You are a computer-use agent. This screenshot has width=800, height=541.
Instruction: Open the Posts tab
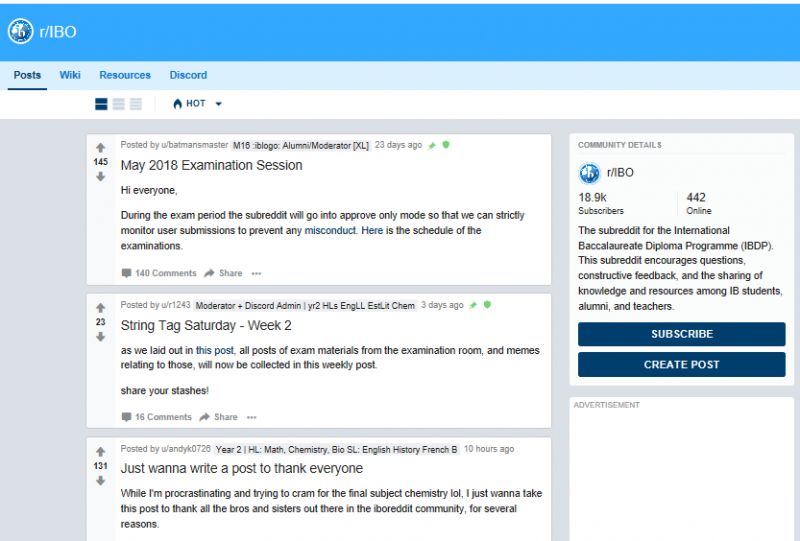coord(27,75)
